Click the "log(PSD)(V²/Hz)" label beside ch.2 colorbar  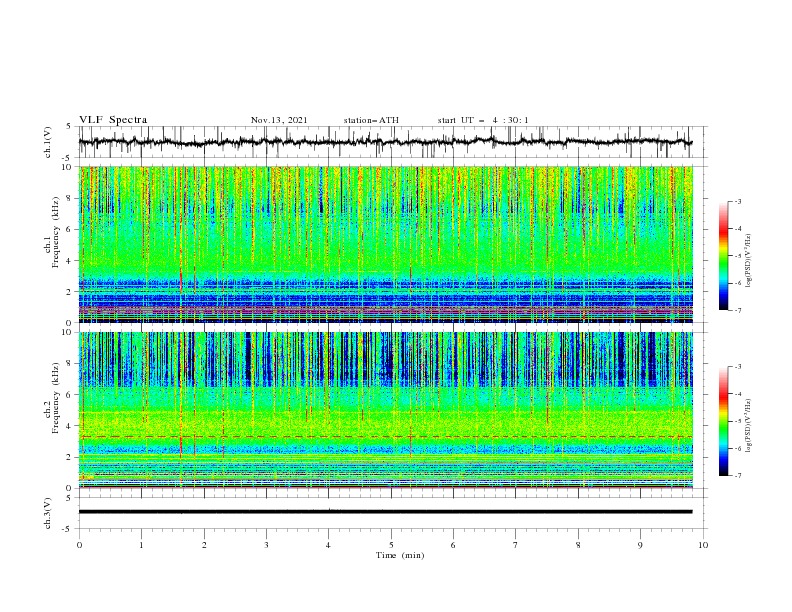coord(748,426)
